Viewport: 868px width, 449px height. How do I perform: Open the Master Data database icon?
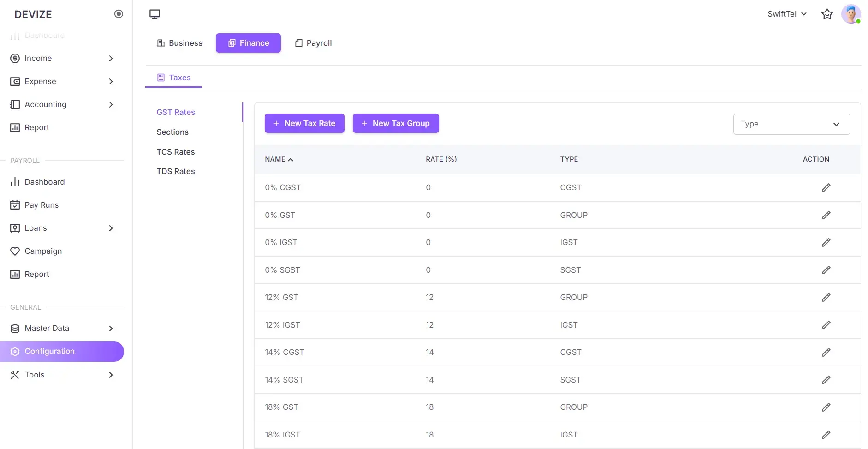click(x=15, y=329)
